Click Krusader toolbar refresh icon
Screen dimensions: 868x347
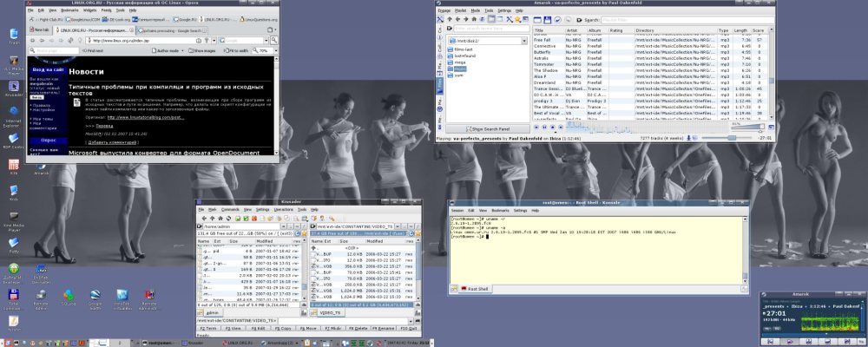click(228, 219)
